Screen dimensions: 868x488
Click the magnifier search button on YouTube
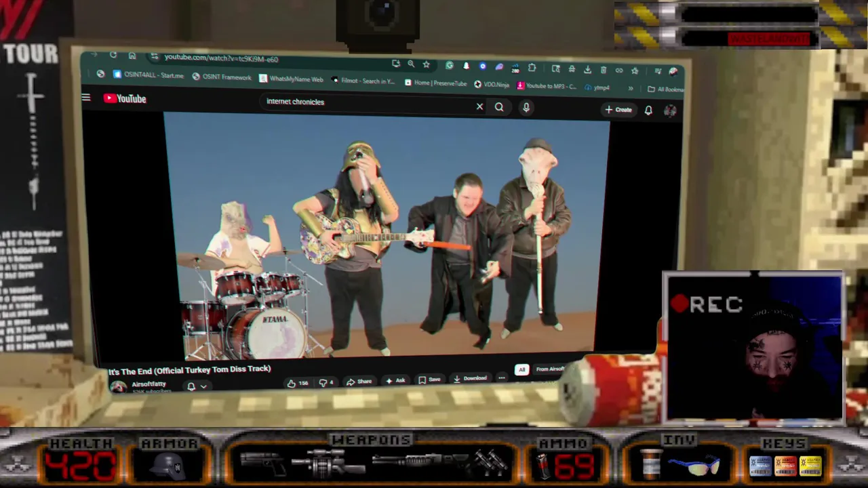point(499,107)
